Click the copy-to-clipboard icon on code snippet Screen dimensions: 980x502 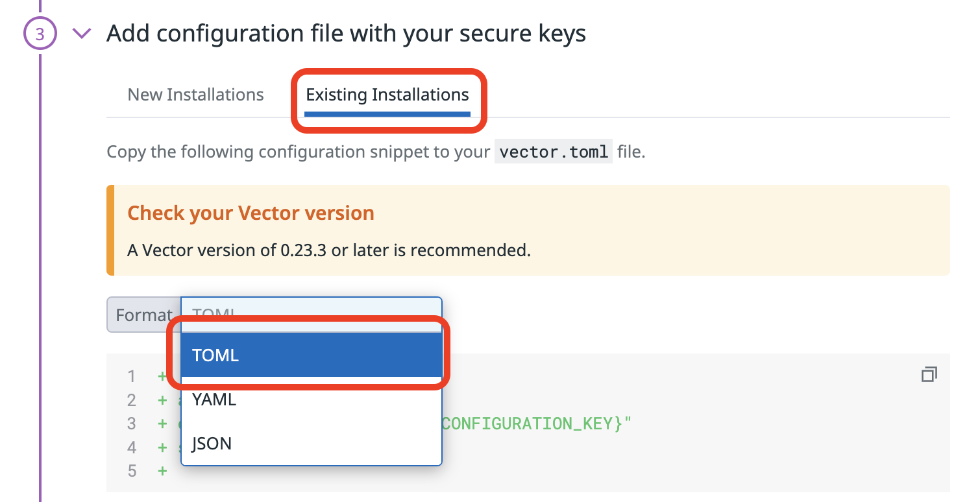point(929,374)
